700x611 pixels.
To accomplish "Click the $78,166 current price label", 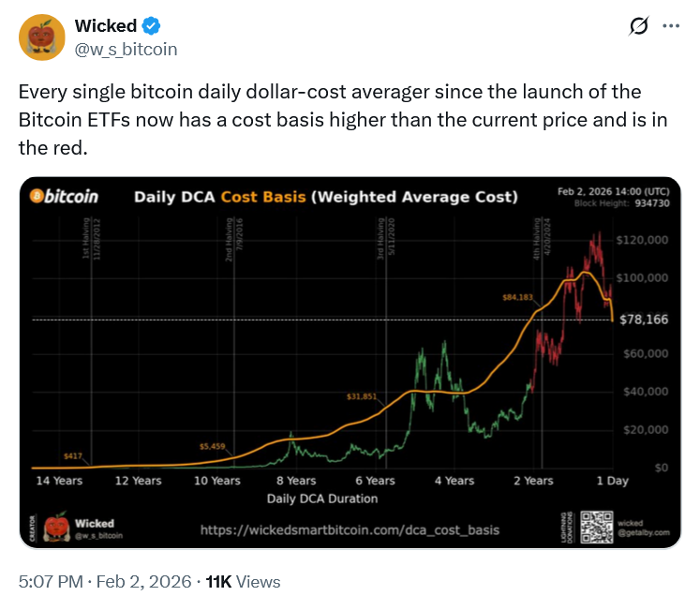I will click(x=644, y=320).
